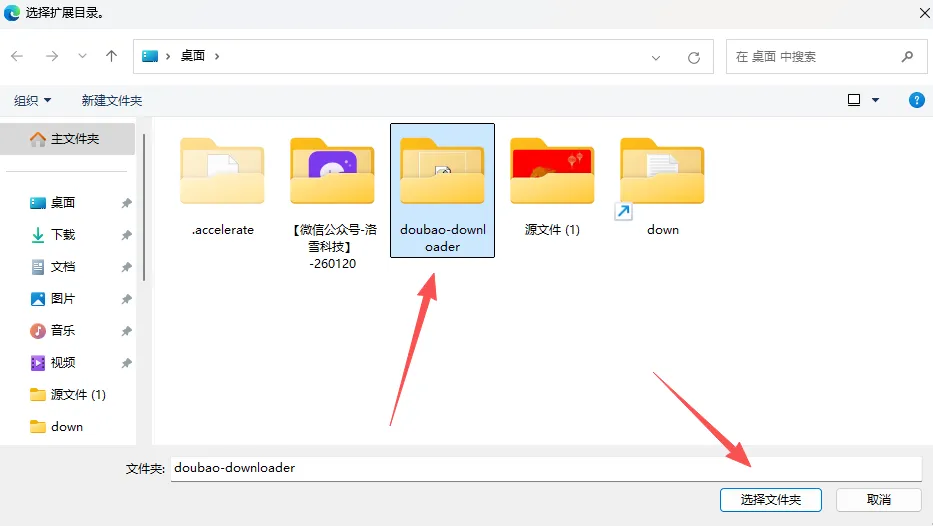Screen dimensions: 933x526
Task: Open the address bar history dropdown
Action: click(656, 58)
